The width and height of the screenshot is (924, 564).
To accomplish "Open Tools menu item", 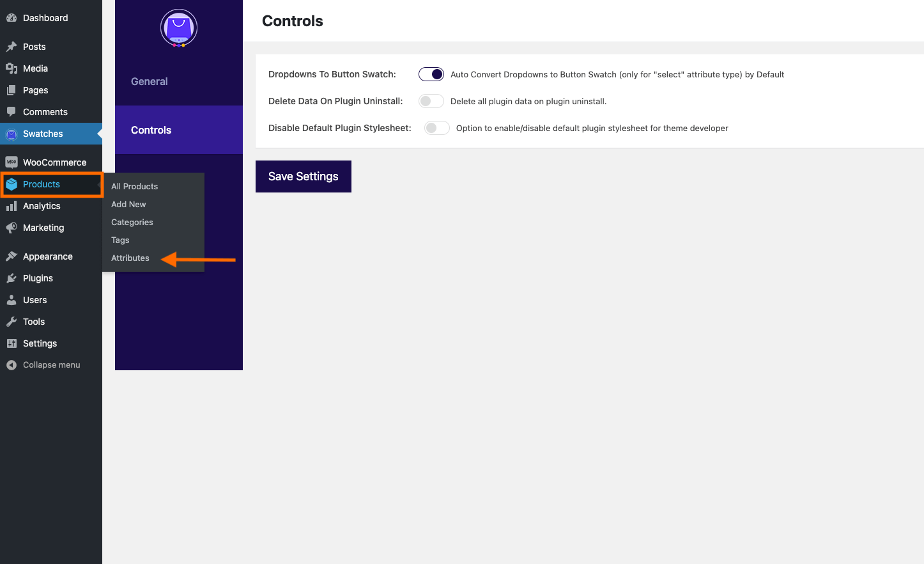I will tap(51, 322).
